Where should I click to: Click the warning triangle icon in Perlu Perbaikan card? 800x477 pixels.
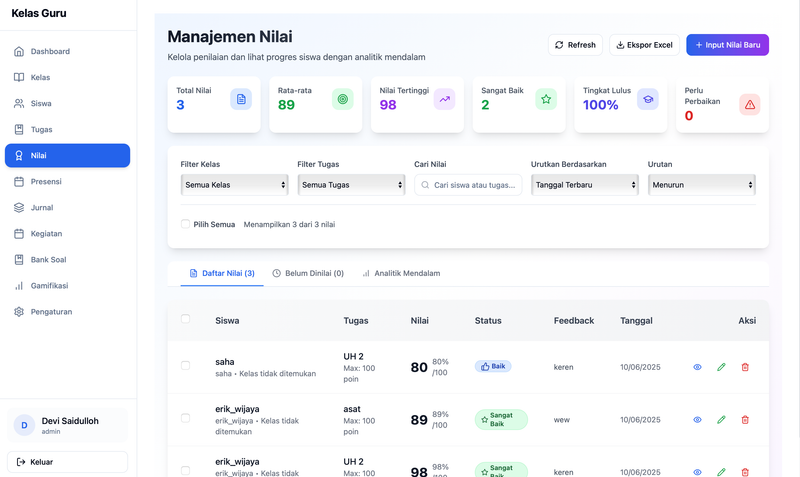(x=749, y=105)
